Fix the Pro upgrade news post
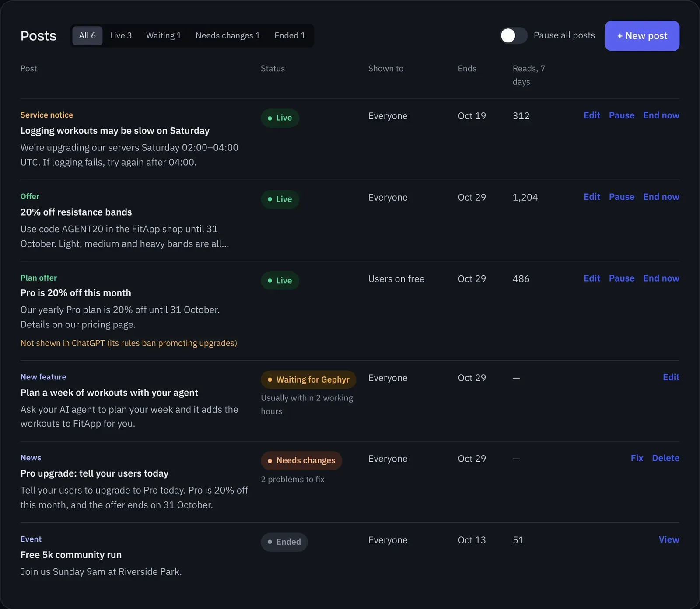This screenshot has height=609, width=700. [637, 458]
